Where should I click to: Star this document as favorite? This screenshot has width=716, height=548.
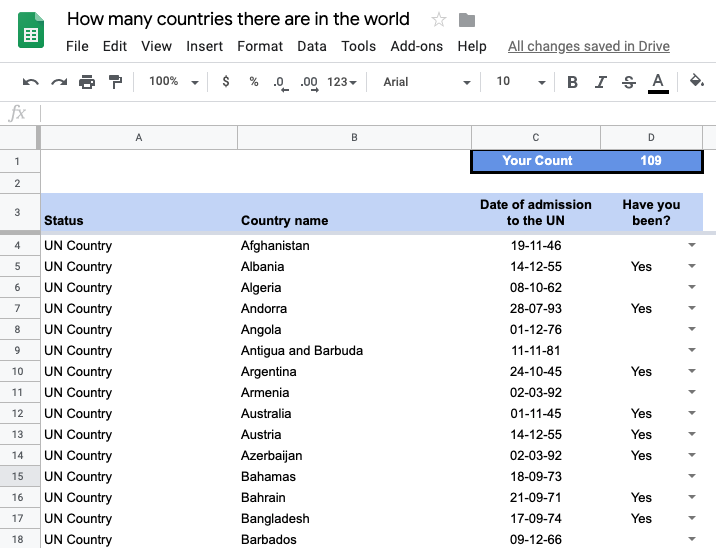click(439, 19)
